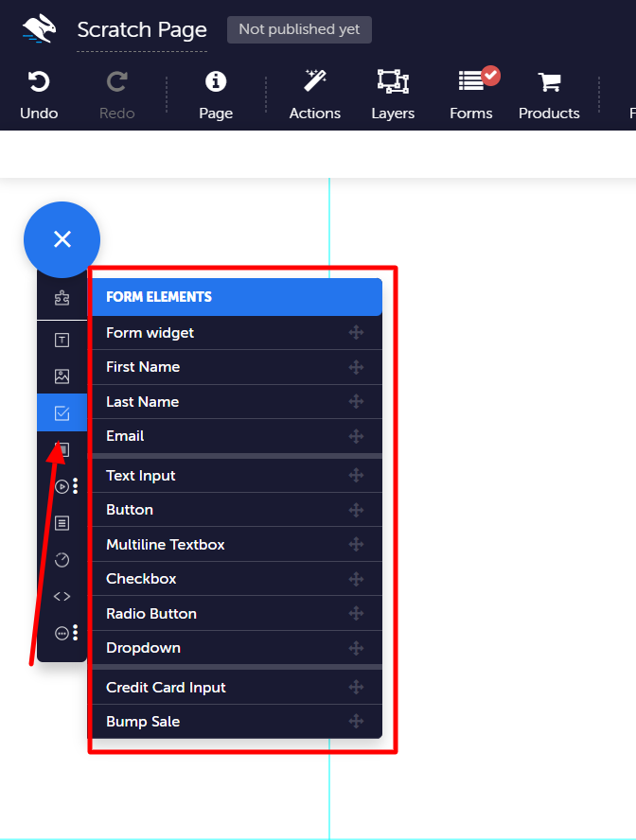Select the Dropdown form element
This screenshot has height=840, width=636.
coord(237,648)
